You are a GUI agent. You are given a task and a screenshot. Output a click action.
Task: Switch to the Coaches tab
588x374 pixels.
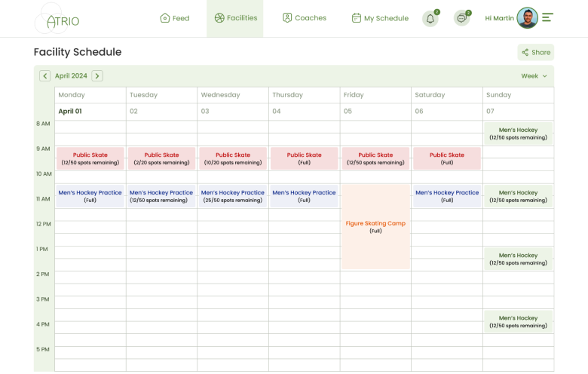pos(305,18)
